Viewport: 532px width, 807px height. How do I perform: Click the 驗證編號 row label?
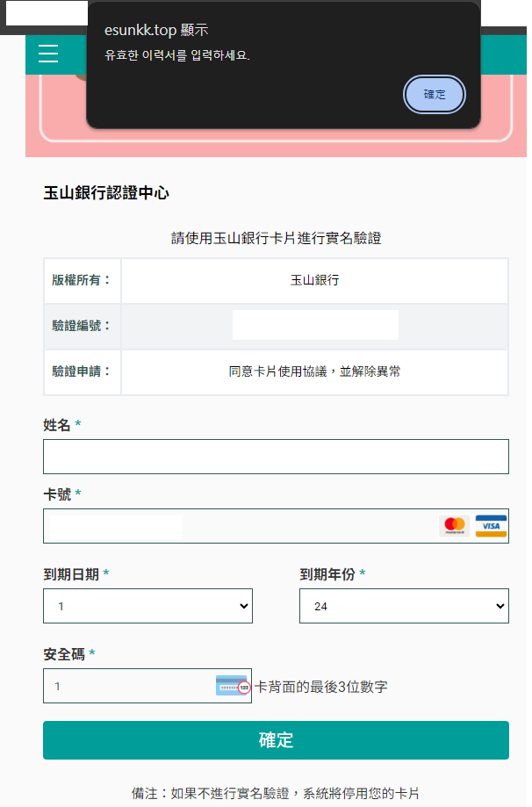pos(82,326)
